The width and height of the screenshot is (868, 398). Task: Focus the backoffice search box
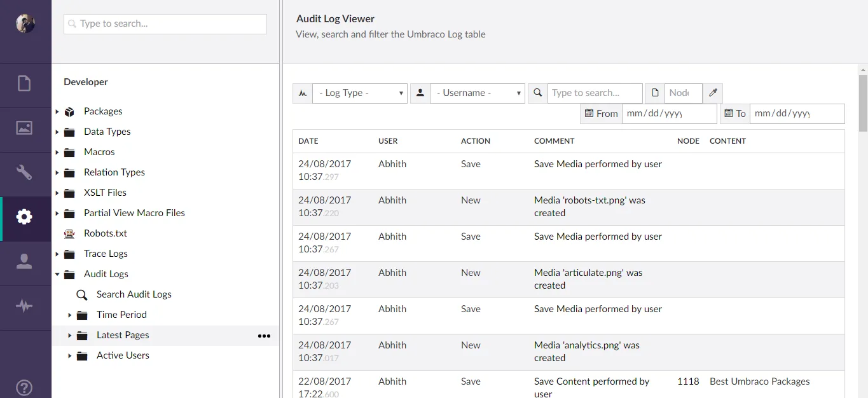pos(165,24)
